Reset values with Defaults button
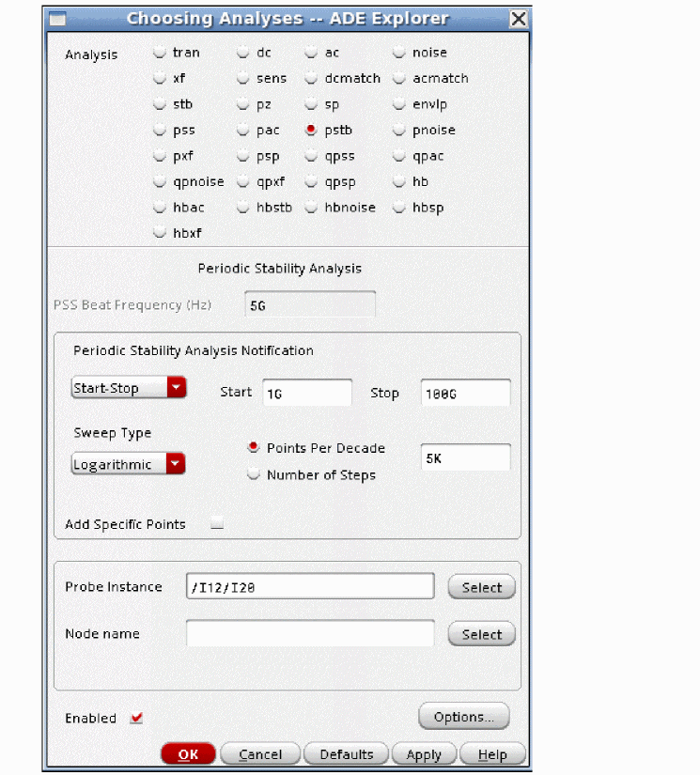 tap(347, 753)
